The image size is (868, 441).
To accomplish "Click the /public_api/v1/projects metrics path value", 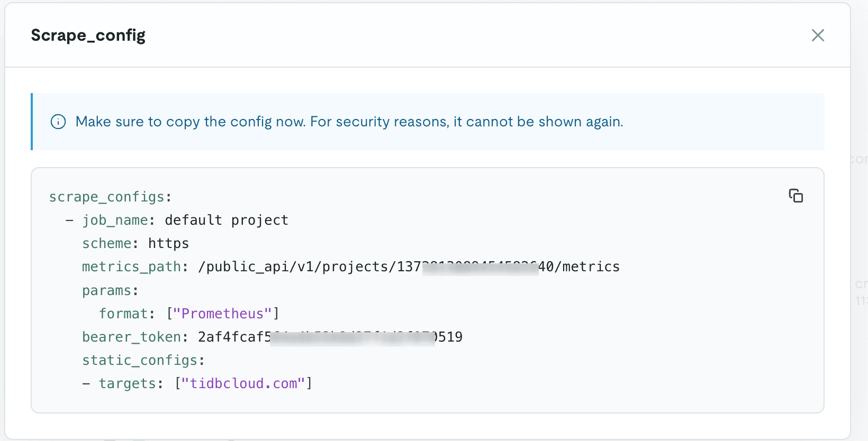I will pyautogui.click(x=409, y=267).
